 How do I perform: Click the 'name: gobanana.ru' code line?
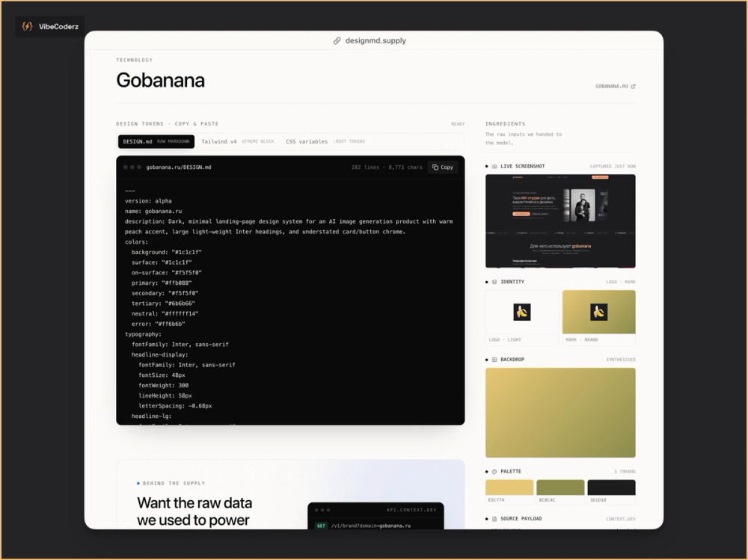(153, 212)
